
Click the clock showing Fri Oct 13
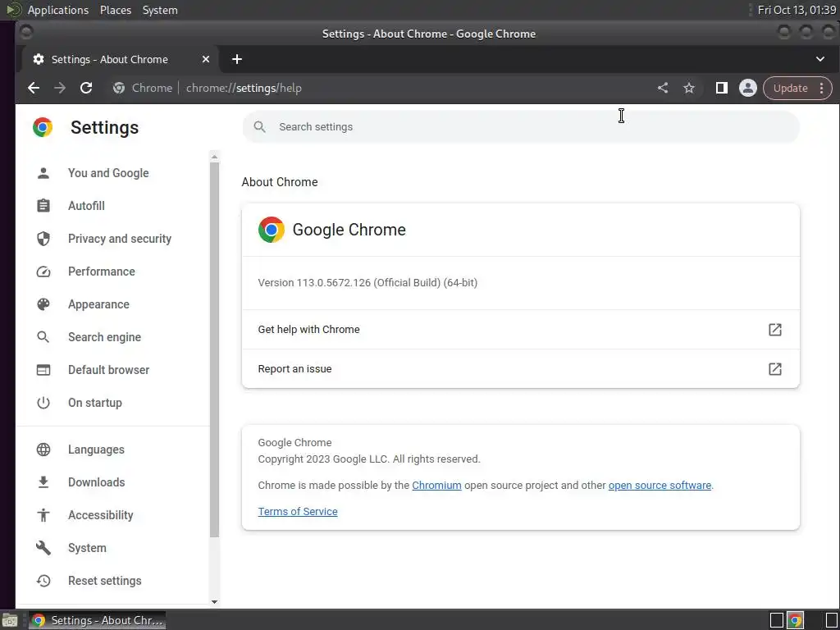796,10
